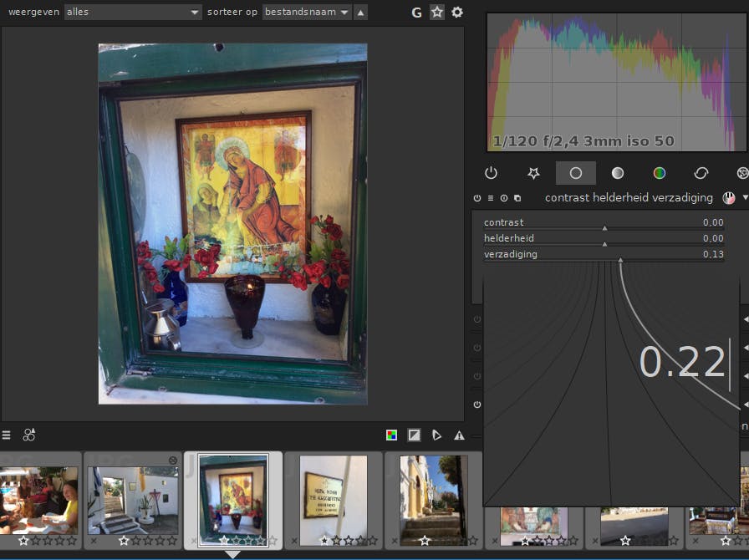Show active modules with the power icon tab

pos(491,173)
